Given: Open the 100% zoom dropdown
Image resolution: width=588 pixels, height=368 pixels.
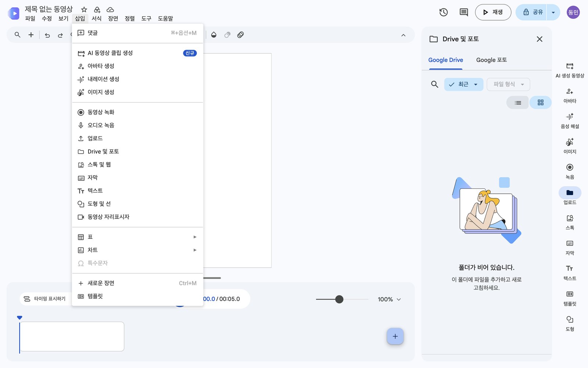Looking at the screenshot, I should [x=390, y=299].
